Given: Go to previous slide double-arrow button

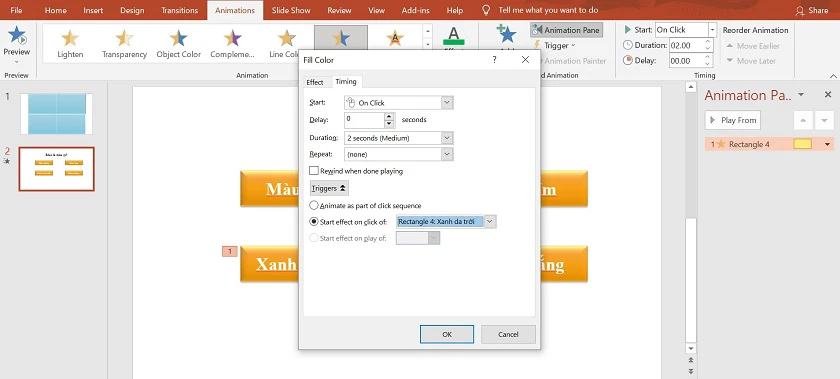Looking at the screenshot, I should click(691, 360).
